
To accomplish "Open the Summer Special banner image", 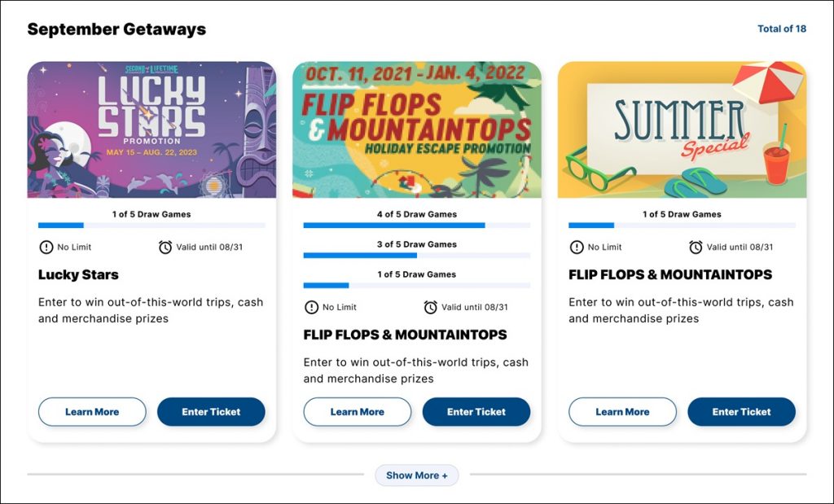I will (682, 128).
